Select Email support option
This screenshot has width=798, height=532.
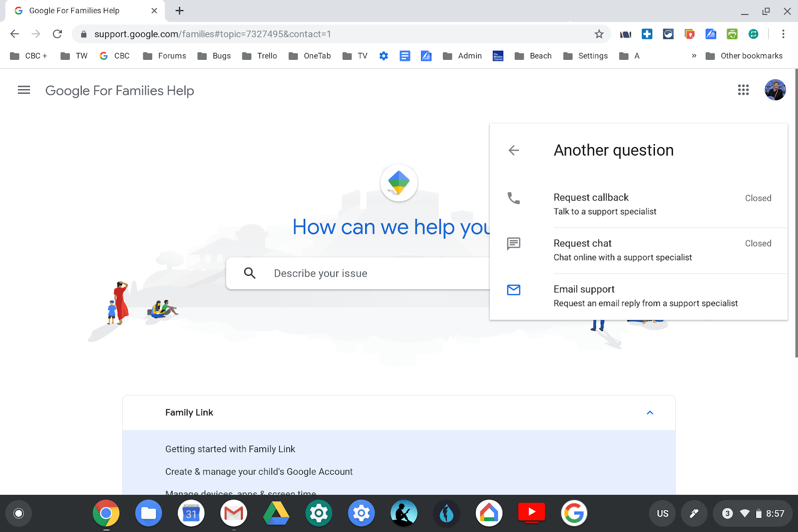pos(639,296)
